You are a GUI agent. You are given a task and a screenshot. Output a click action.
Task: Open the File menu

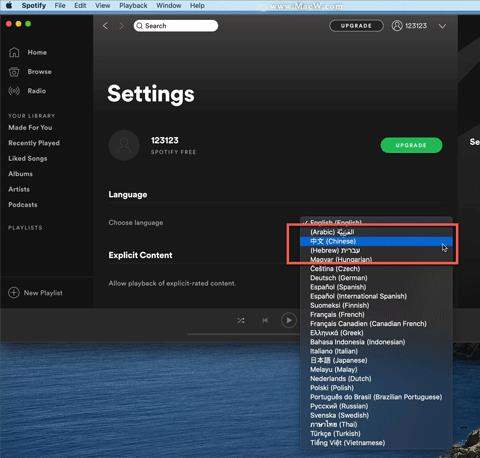[x=60, y=5]
